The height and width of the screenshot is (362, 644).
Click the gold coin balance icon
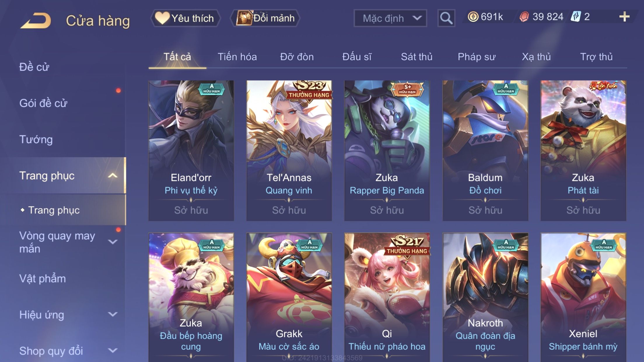473,17
